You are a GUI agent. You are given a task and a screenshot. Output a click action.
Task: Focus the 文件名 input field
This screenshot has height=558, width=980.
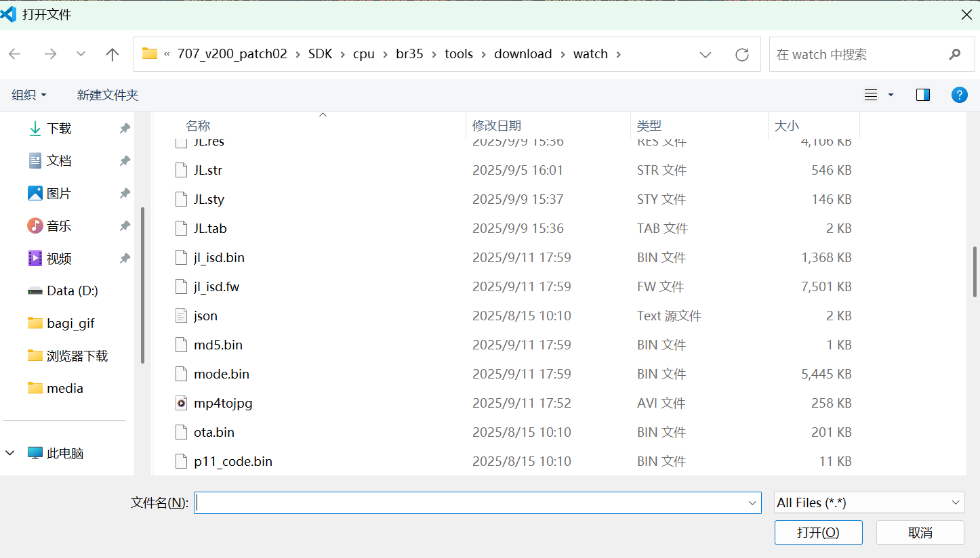[x=470, y=502]
